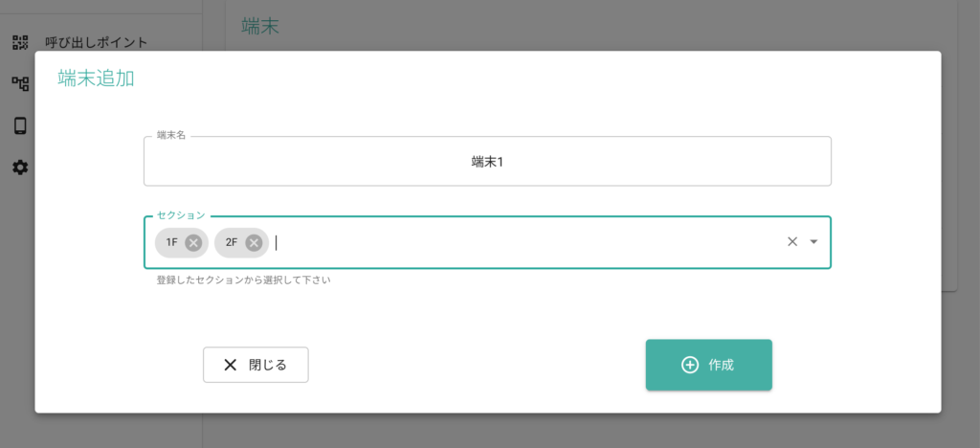Focus the セクション combo box text area
The image size is (980, 448).
(525, 242)
